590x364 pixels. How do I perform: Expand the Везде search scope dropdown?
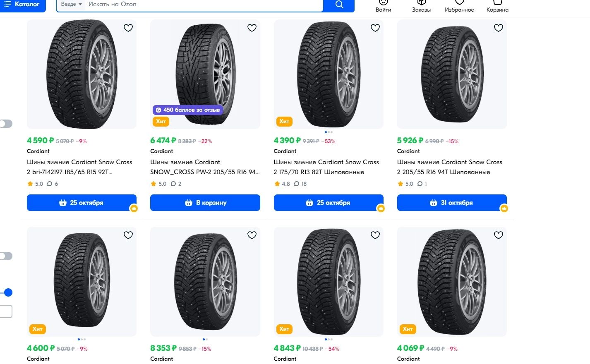[x=71, y=4]
